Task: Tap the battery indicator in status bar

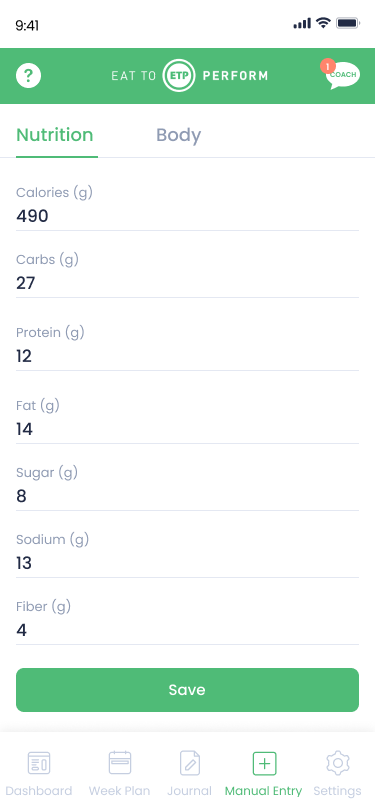Action: (x=348, y=23)
